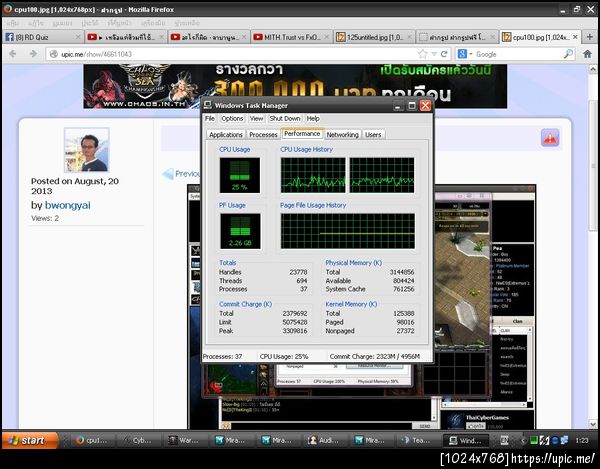This screenshot has width=600, height=469.
Task: Close the 125untitled.jpg tab
Action: coord(409,37)
